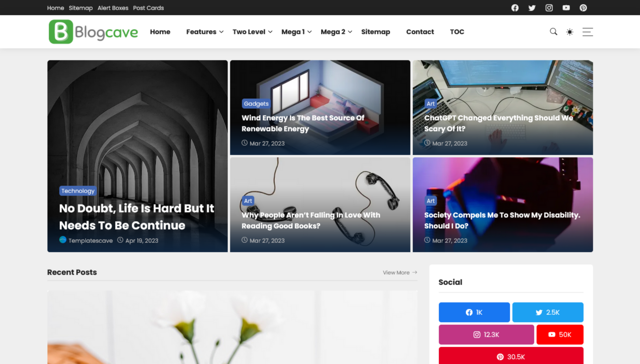Click the Facebook 1K follow button

474,312
